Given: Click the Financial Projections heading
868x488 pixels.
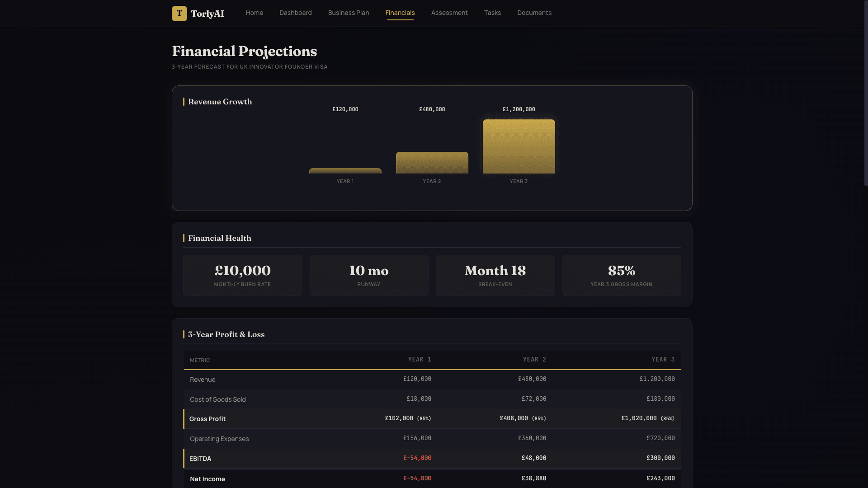Looking at the screenshot, I should tap(244, 51).
